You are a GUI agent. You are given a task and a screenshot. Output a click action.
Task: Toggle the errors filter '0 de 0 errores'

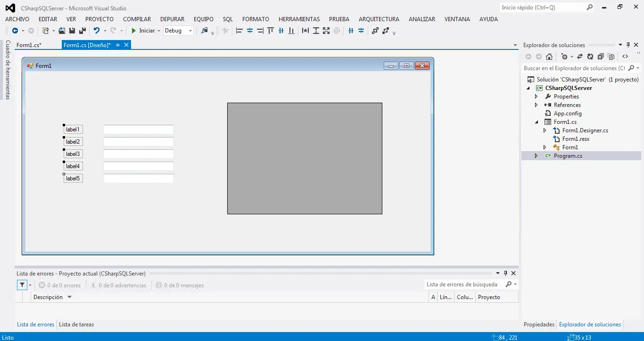(60, 285)
